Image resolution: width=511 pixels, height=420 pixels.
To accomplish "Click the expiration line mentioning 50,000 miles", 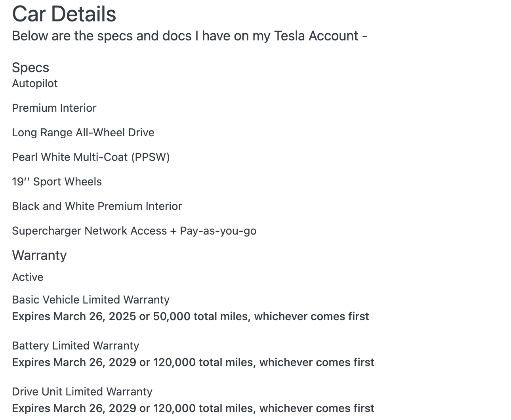I will (190, 317).
